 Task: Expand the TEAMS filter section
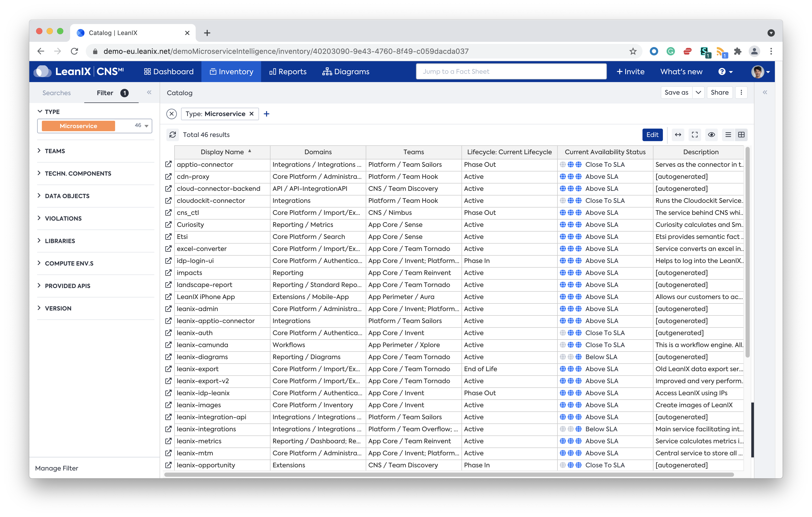pos(55,151)
